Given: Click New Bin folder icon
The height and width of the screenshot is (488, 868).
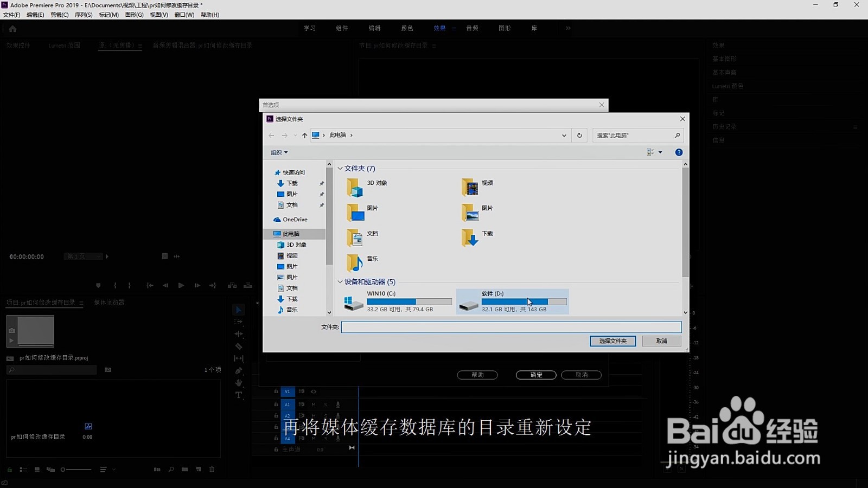Looking at the screenshot, I should [x=185, y=470].
